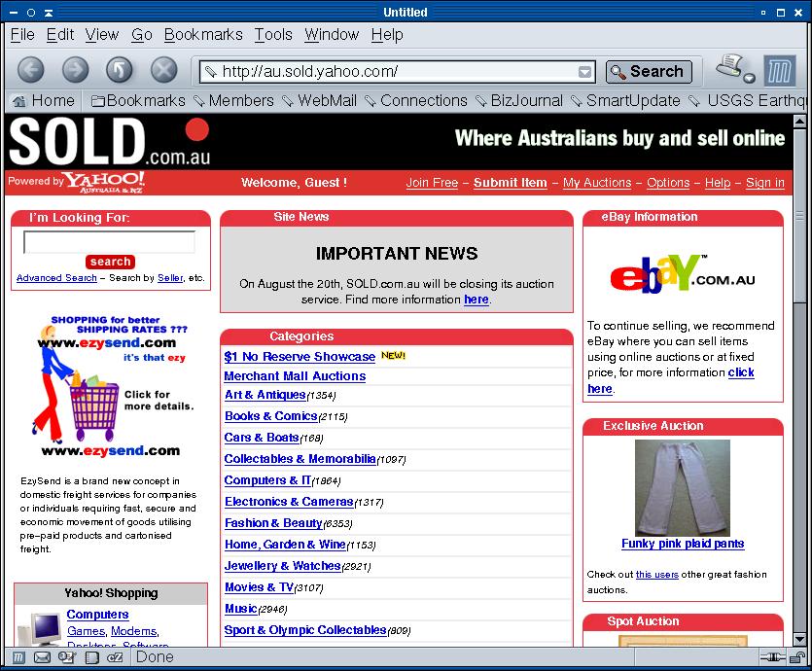812x671 pixels.
Task: Click the red search button on the page
Action: click(110, 262)
